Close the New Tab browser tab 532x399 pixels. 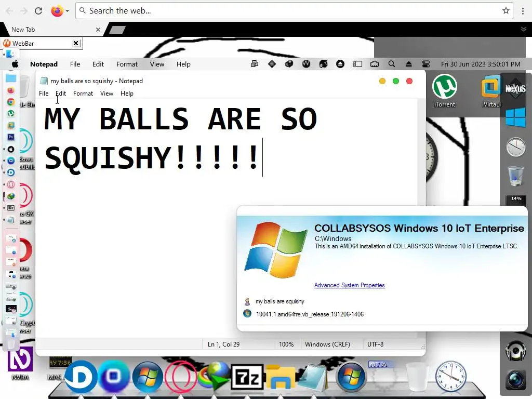coord(98,30)
